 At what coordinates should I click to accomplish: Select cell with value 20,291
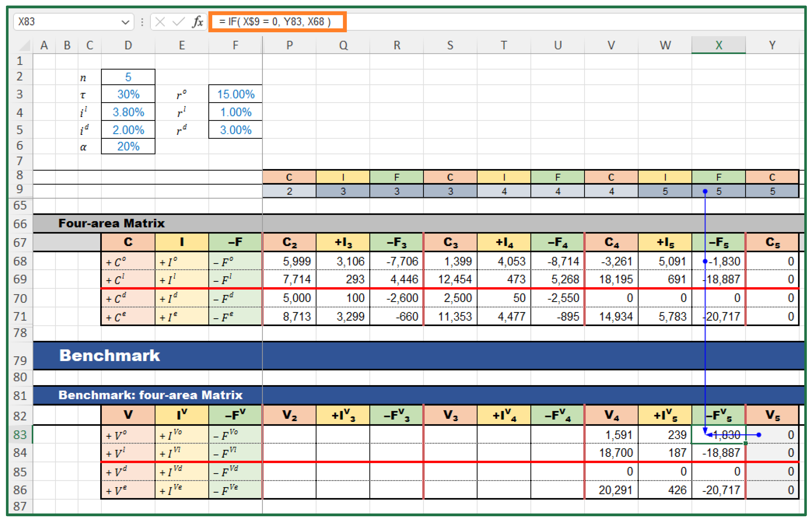pos(611,490)
